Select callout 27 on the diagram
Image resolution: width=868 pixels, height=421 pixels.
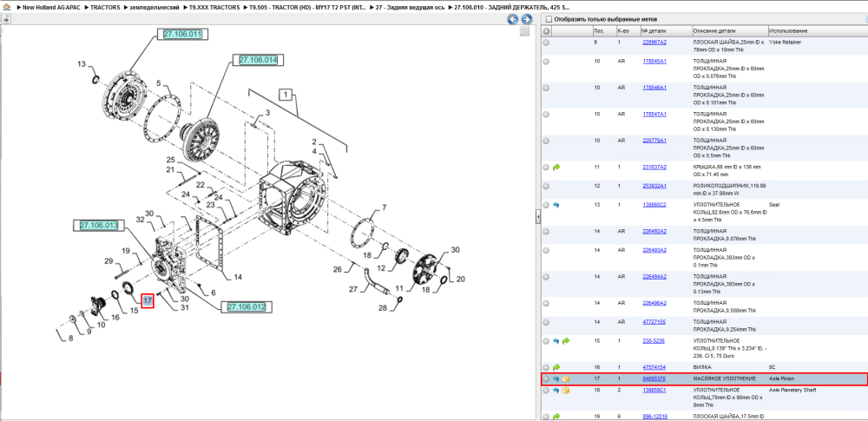pos(354,288)
